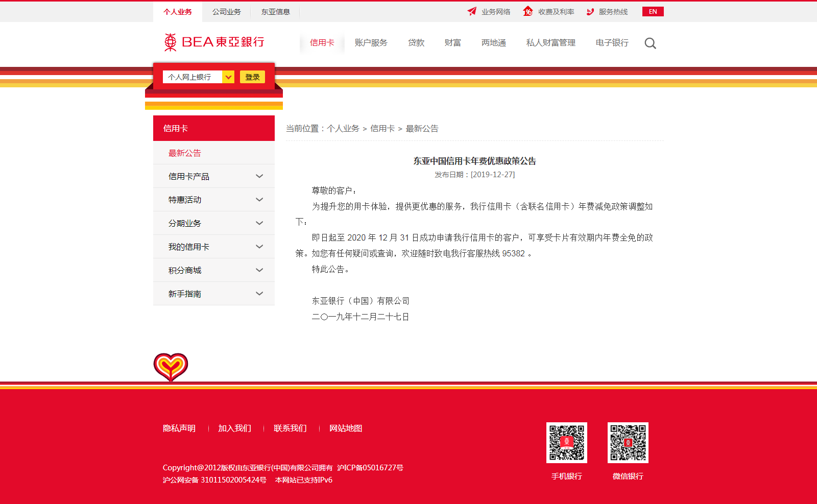
Task: Click the 东亚银行(中国)有限公司 signature line
Action: (x=361, y=301)
